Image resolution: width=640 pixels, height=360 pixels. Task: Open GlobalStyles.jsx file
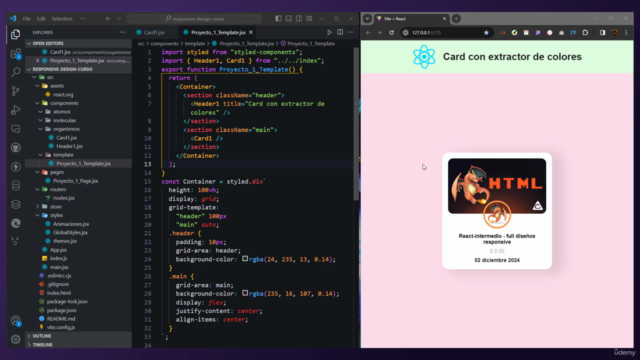tap(70, 233)
